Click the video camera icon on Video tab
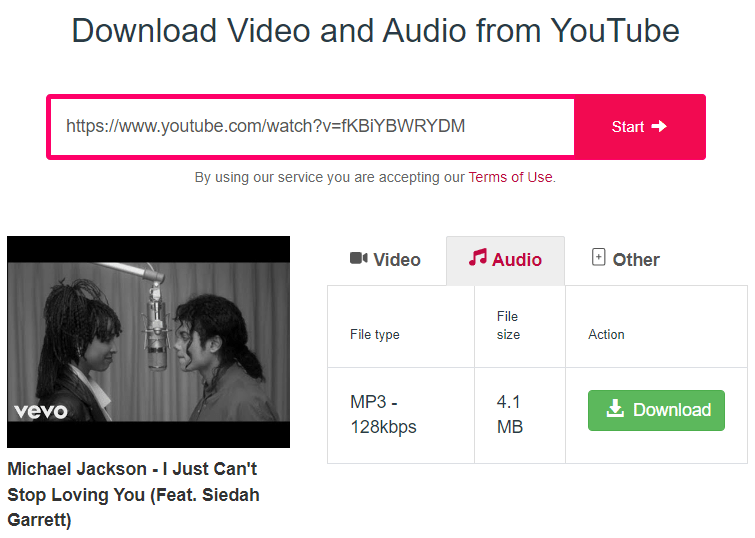The image size is (755, 538). [x=358, y=259]
